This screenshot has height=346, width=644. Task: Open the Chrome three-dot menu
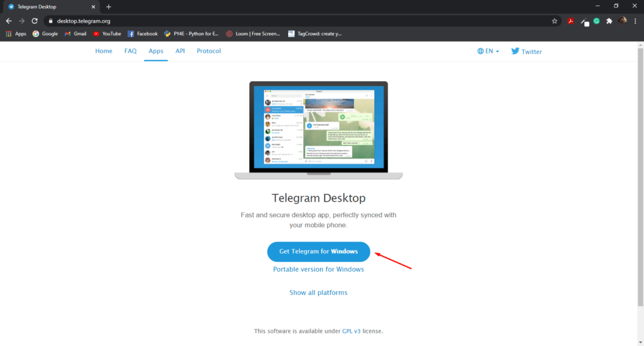click(x=635, y=21)
